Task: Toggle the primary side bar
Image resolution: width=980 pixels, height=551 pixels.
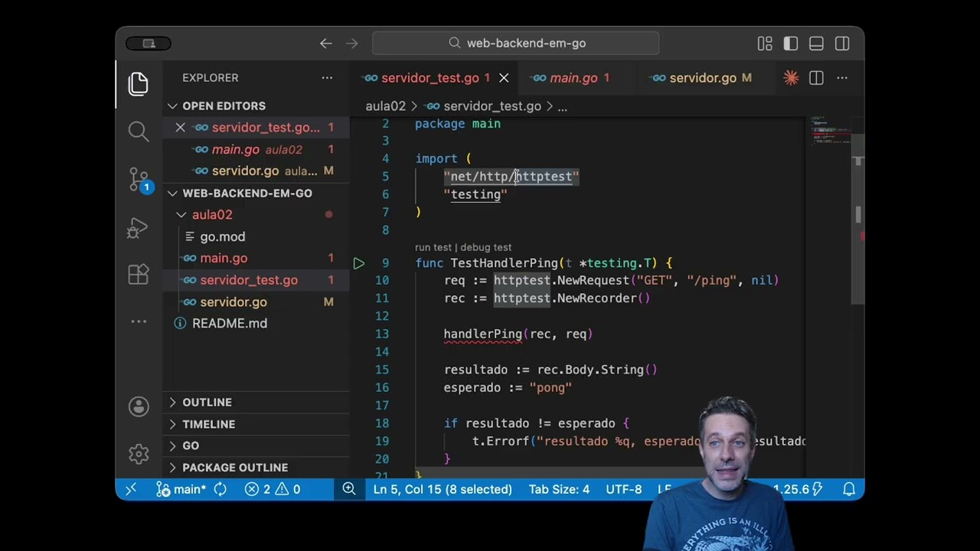Action: pyautogui.click(x=791, y=44)
